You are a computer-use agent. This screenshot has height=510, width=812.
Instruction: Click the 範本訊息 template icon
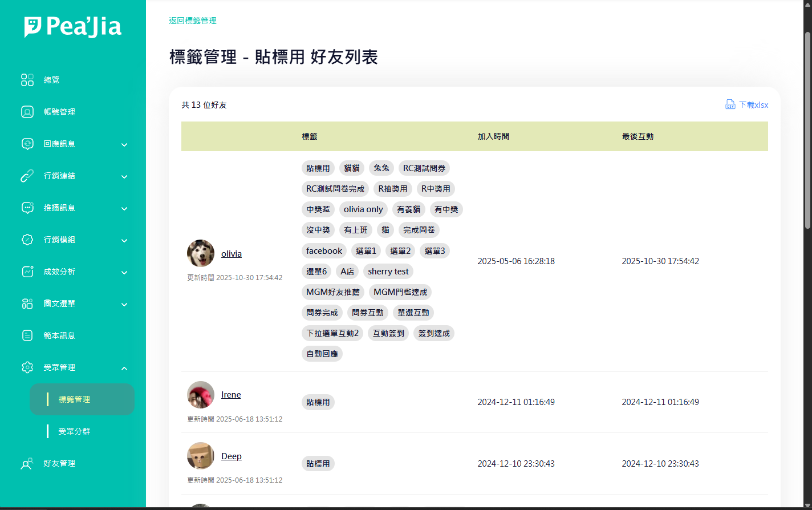click(27, 335)
